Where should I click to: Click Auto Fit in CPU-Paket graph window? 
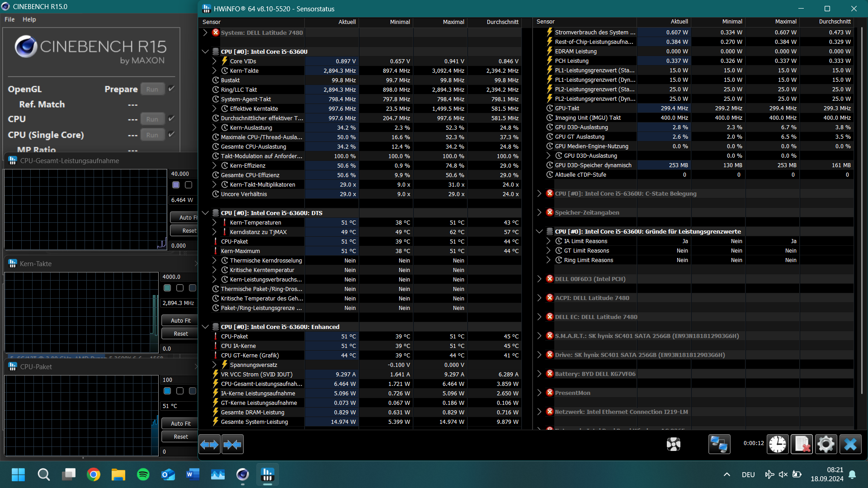point(179,423)
